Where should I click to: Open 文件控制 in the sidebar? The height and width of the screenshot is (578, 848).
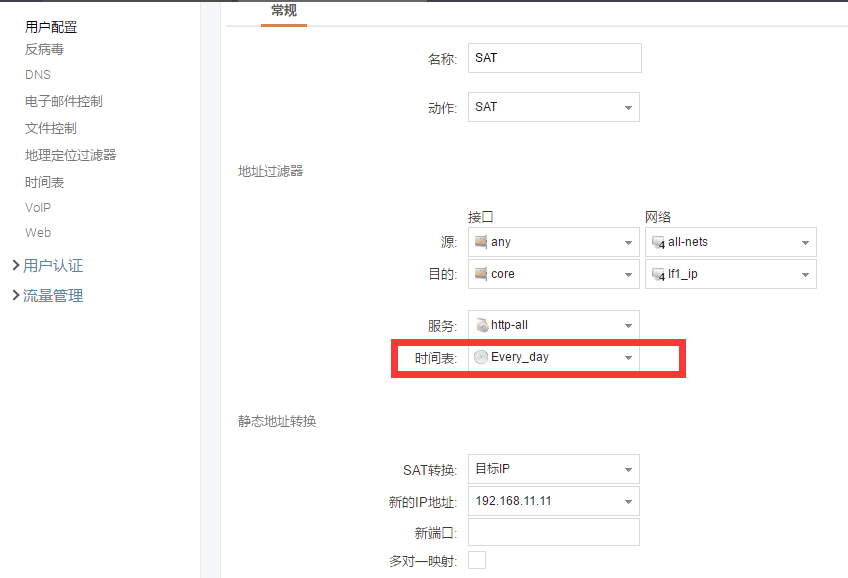(x=50, y=128)
